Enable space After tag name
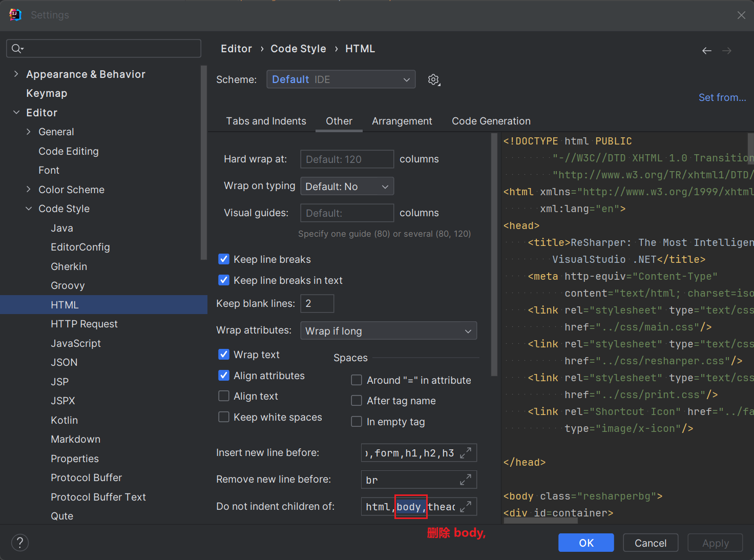Viewport: 754px width, 560px height. (x=357, y=401)
